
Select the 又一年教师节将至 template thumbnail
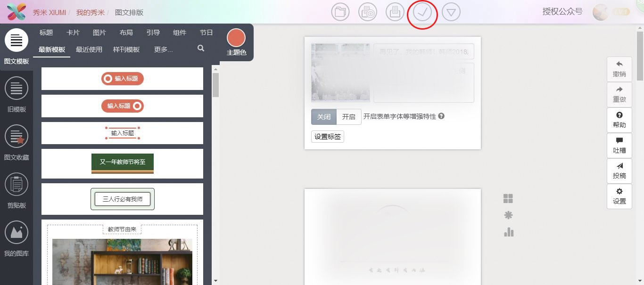[x=122, y=161]
